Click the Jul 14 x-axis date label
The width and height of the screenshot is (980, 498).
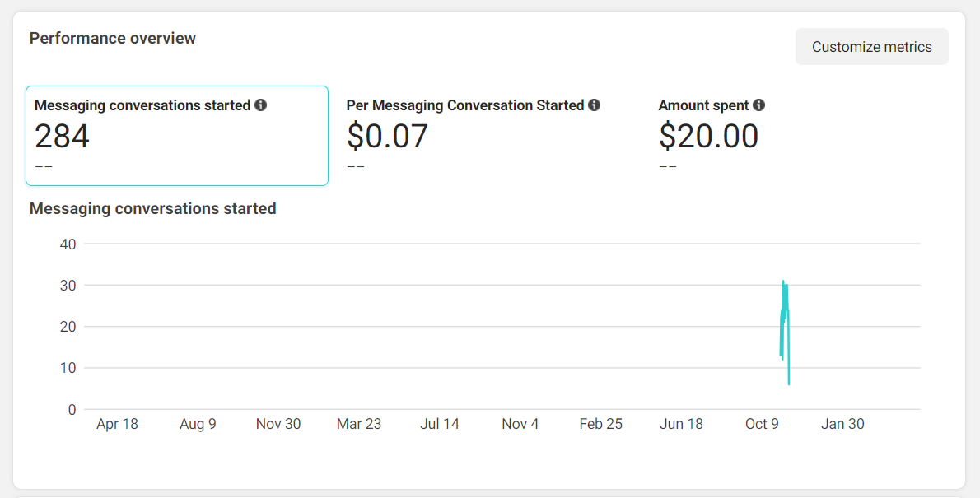tap(440, 424)
